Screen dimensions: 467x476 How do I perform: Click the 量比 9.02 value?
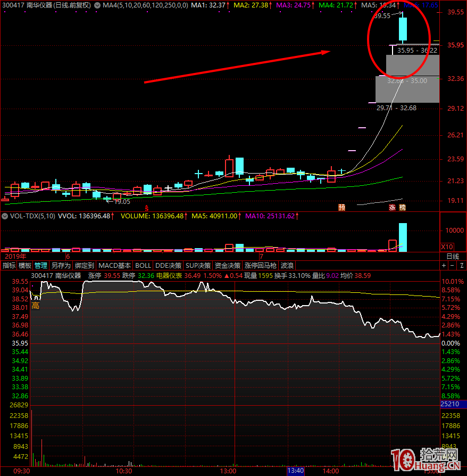[326, 276]
